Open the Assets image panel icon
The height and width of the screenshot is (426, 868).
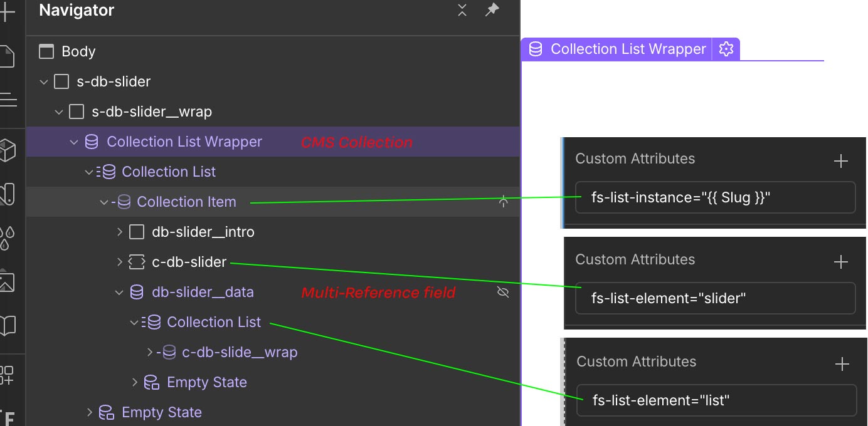6,280
